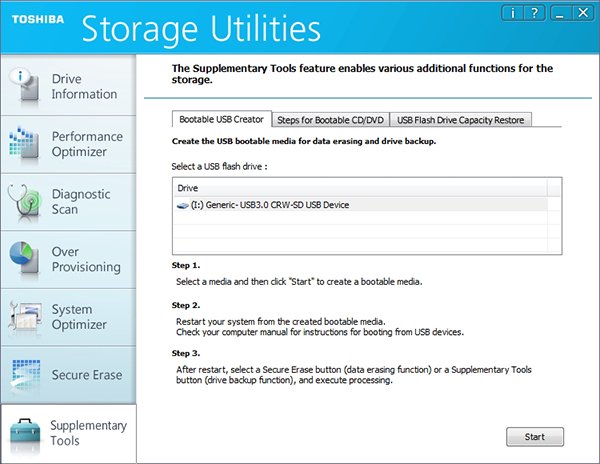Select Generic- USB3.0 CRW-SD USB Device row
The image size is (600, 464).
[x=361, y=205]
